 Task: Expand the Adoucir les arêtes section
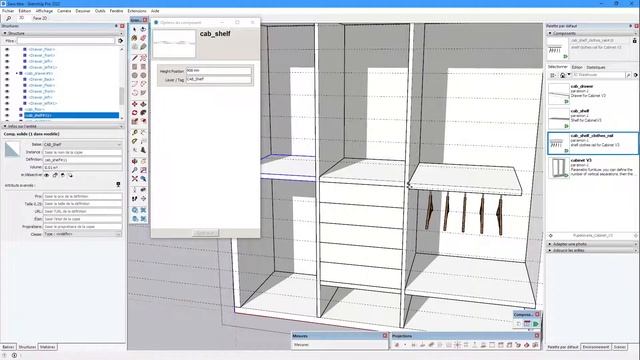coord(591,250)
